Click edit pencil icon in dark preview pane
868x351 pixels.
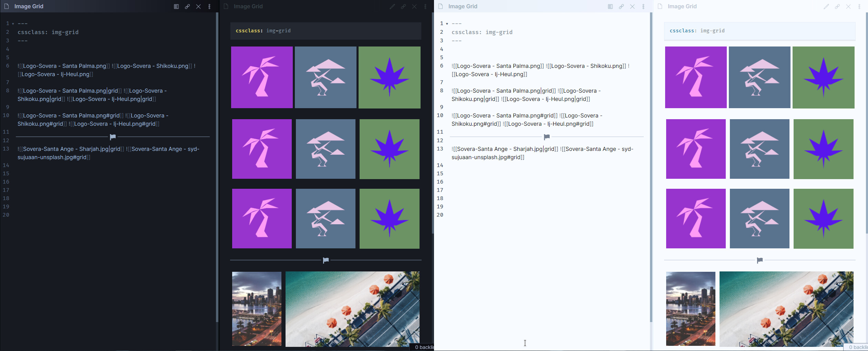(x=392, y=7)
